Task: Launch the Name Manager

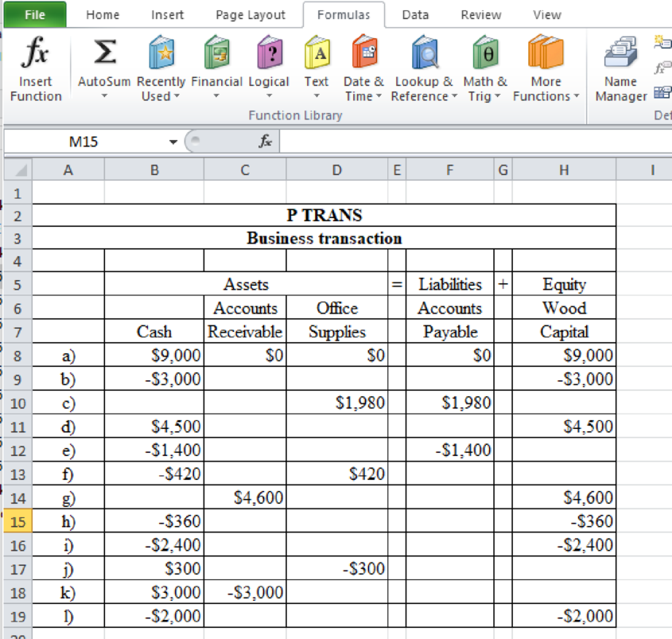Action: pyautogui.click(x=620, y=54)
